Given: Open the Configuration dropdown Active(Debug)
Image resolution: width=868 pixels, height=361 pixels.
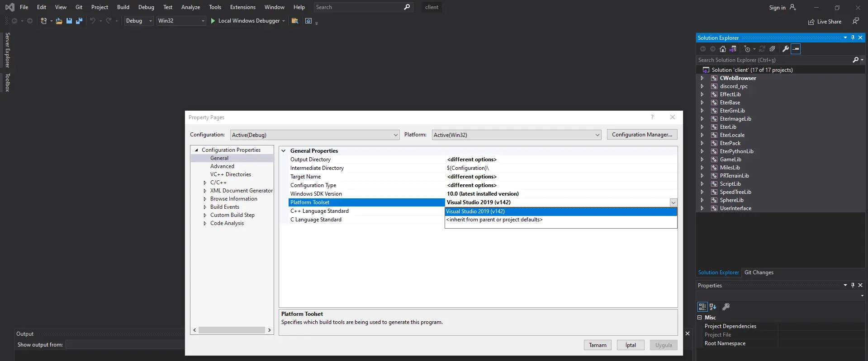Looking at the screenshot, I should coord(315,135).
